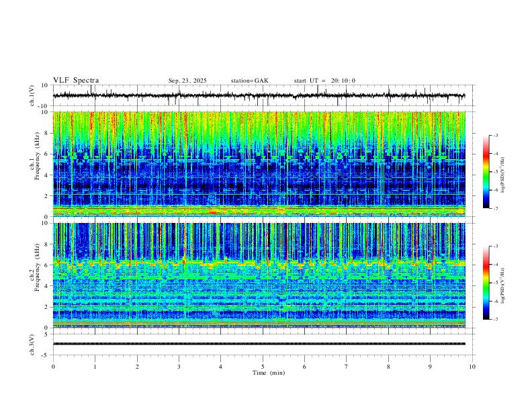The height and width of the screenshot is (411, 532).
Task: Click the "-5" tick on ch.3 voltage axis
Action: click(46, 355)
